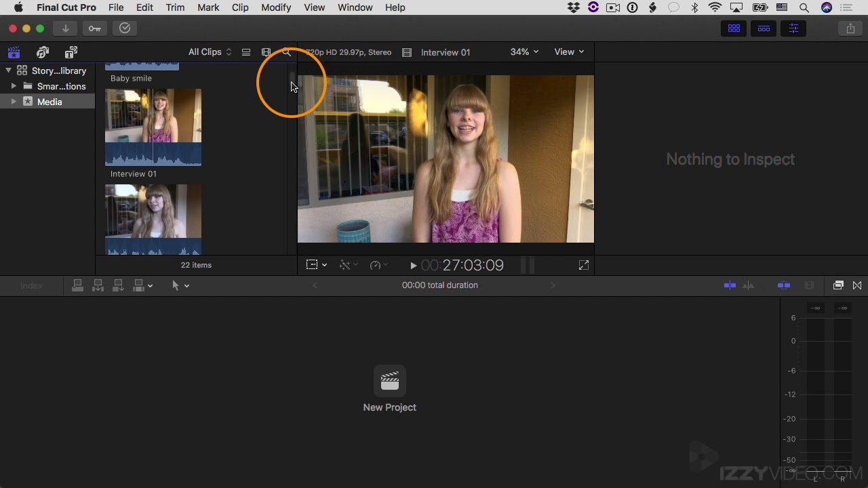Click the New Project clapperboard button
The height and width of the screenshot is (488, 868).
(390, 381)
